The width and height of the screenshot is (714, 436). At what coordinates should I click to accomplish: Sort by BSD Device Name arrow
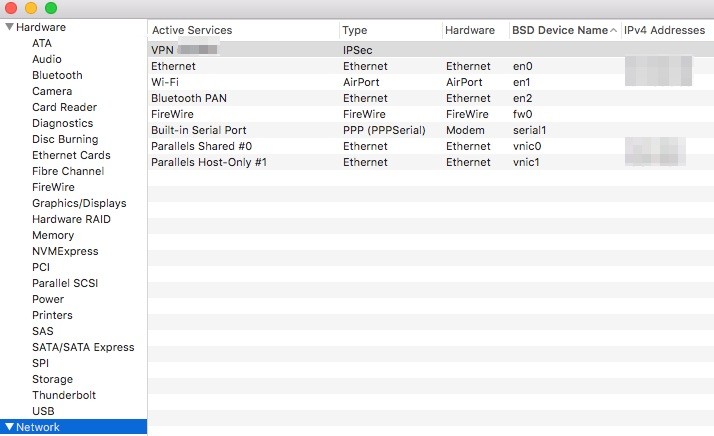[614, 30]
